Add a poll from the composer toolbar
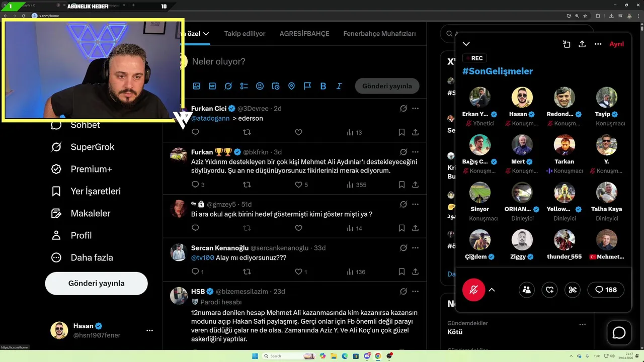This screenshot has height=362, width=644. pyautogui.click(x=244, y=86)
